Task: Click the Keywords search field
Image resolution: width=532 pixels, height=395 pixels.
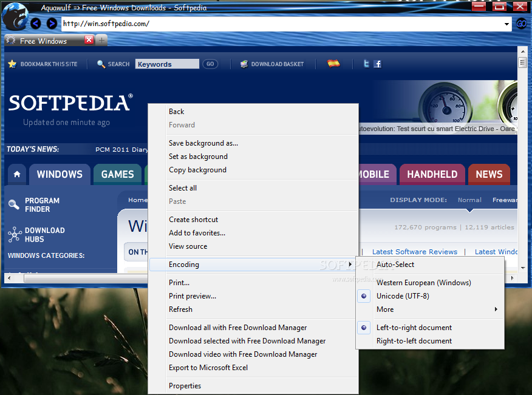Action: (x=167, y=64)
